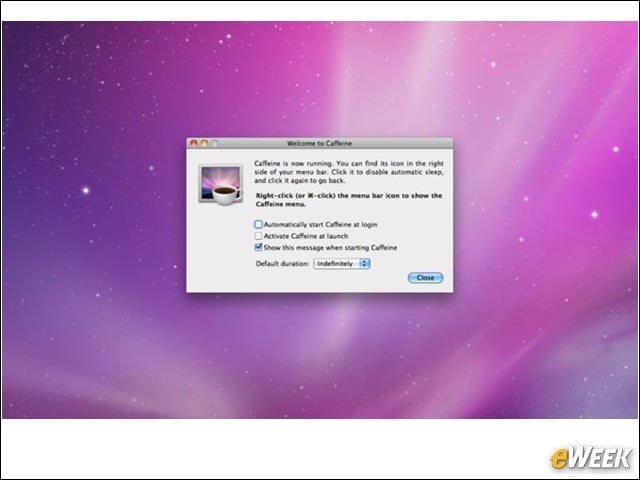Click the Caffeine coffee cup icon

click(x=220, y=185)
